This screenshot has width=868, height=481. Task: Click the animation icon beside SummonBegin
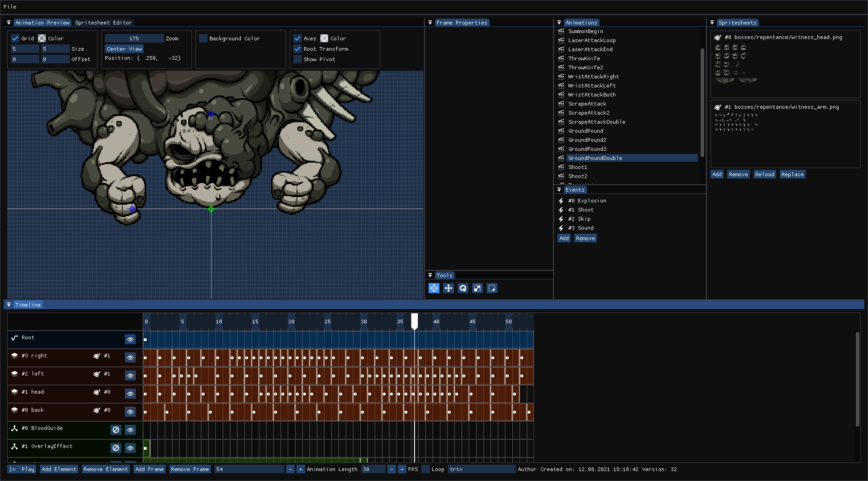(x=561, y=32)
